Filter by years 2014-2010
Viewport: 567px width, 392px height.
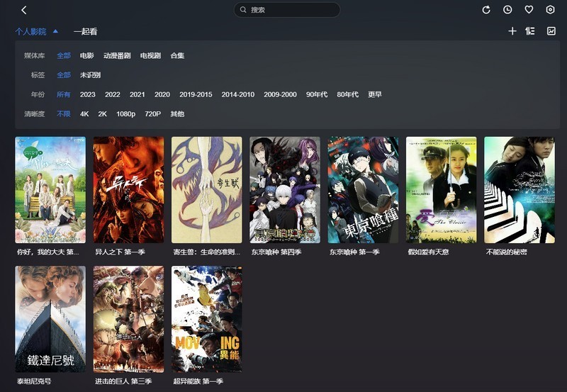click(x=238, y=95)
